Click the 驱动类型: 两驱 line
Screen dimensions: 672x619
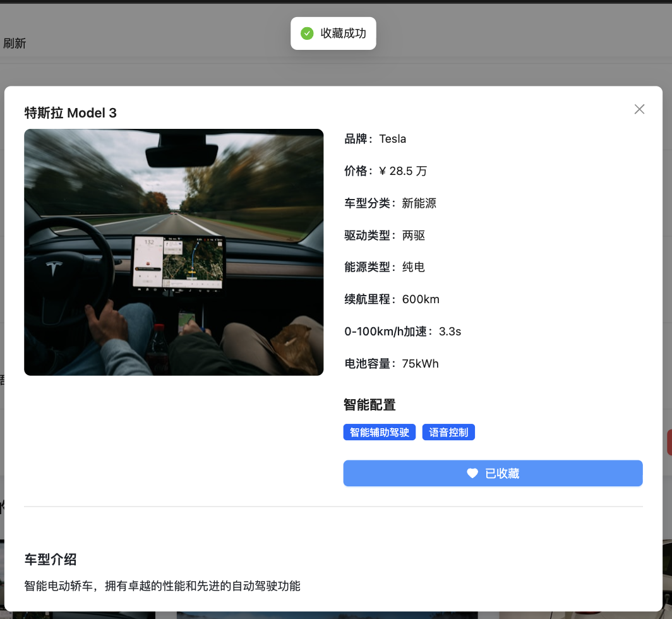[385, 236]
